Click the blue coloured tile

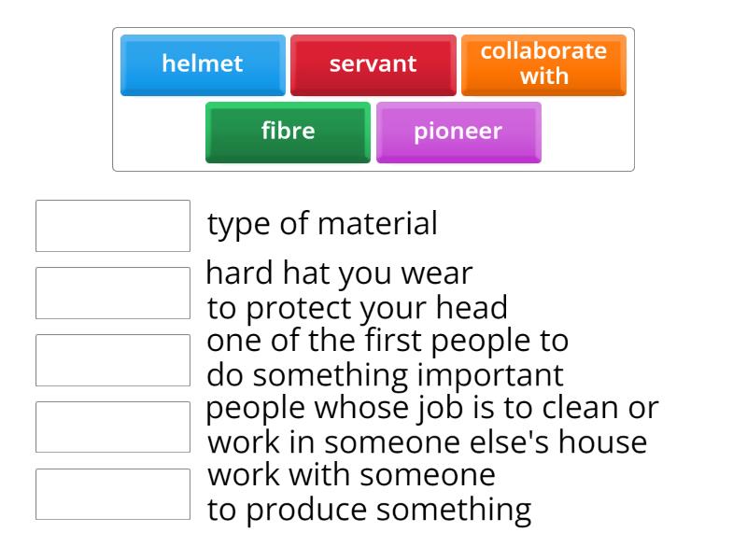pyautogui.click(x=203, y=64)
